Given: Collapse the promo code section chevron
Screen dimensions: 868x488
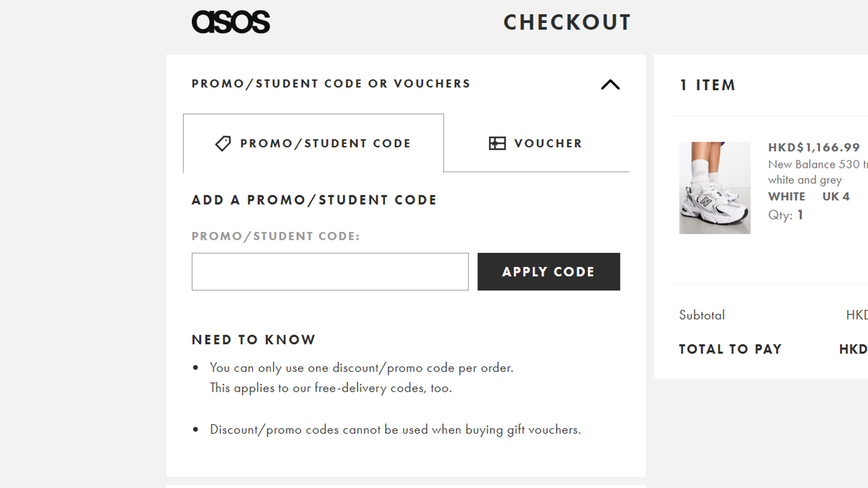Looking at the screenshot, I should tap(610, 84).
